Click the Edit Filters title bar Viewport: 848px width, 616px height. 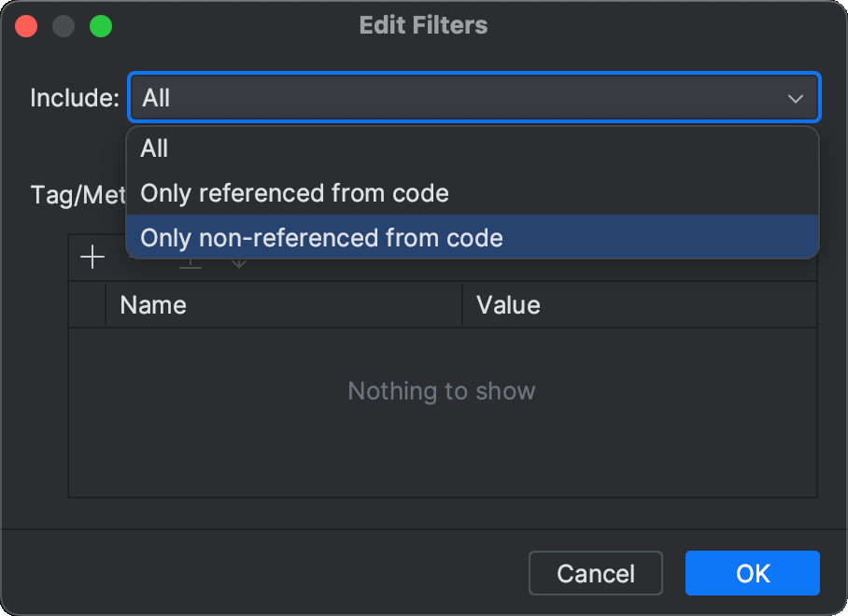pos(423,25)
